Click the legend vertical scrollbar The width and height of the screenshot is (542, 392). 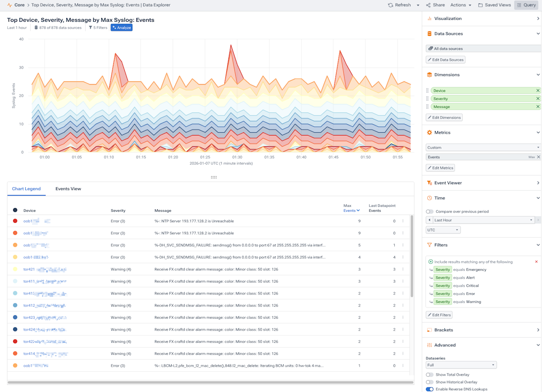pos(411,256)
